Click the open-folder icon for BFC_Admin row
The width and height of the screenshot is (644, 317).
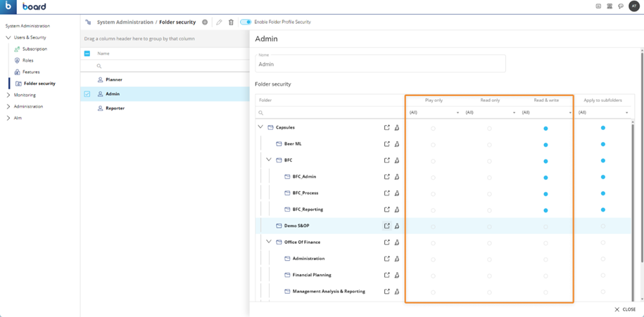point(386,176)
